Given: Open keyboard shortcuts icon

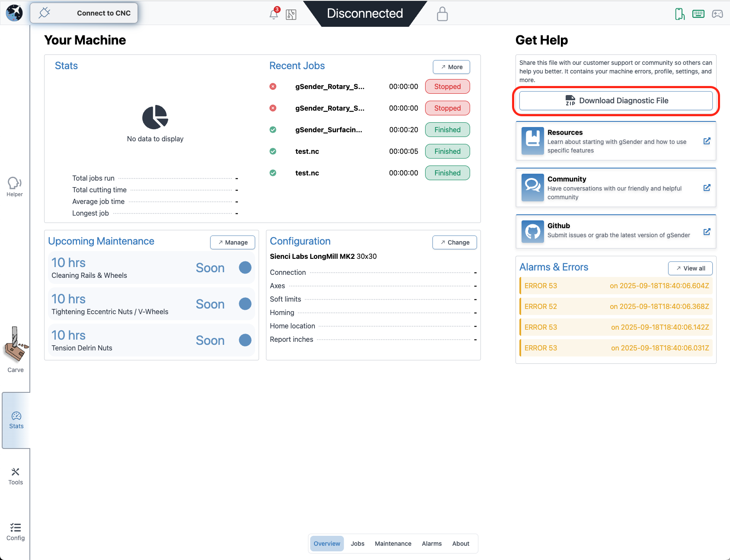Looking at the screenshot, I should pos(698,14).
